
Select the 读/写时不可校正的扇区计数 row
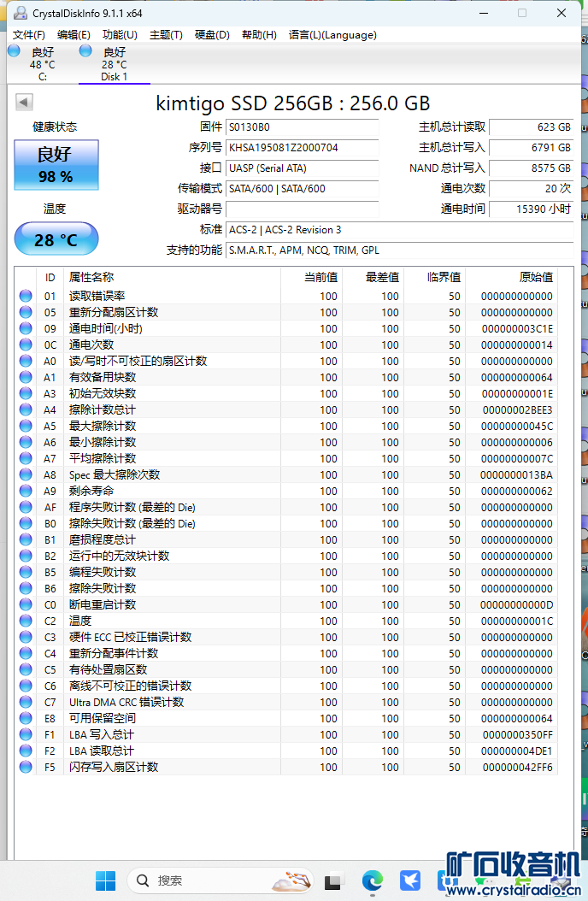[x=286, y=361]
